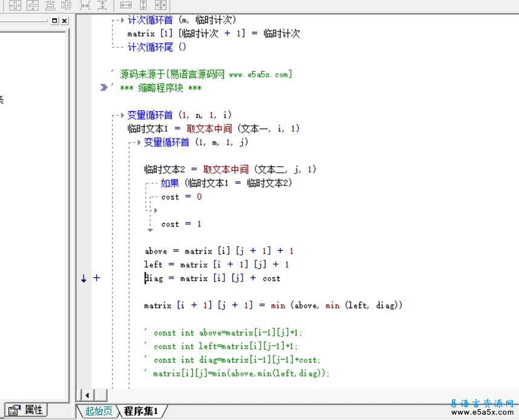Click the 计次循环首 (m, 临时计次) line
Screen dimensions: 519x420
coord(181,20)
